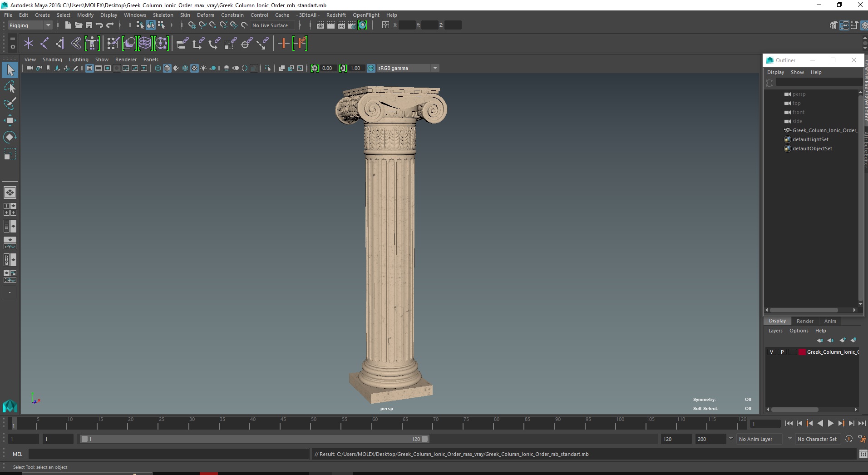Screen dimensions: 868x475
Task: Select the arrow Select tool in toolbox
Action: coord(10,70)
